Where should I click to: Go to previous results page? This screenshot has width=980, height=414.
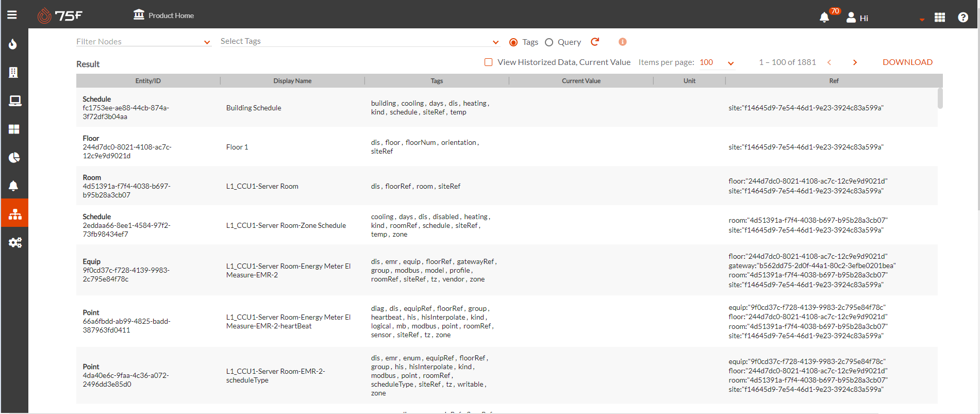(x=829, y=62)
